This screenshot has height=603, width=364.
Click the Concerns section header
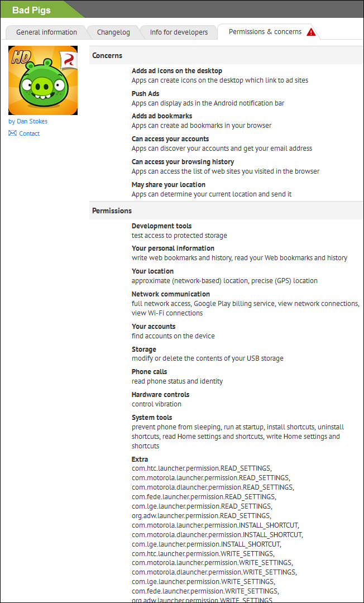[x=107, y=55]
